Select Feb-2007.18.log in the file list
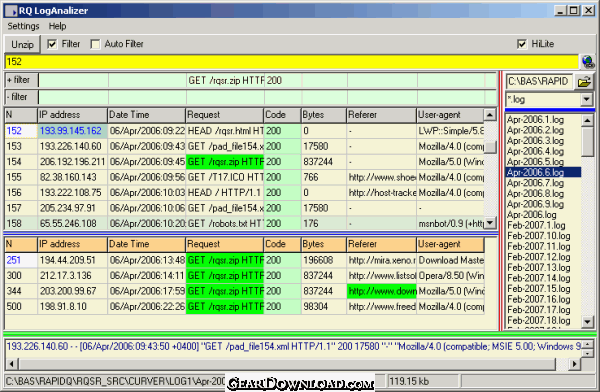Image resolution: width=600 pixels, height=392 pixels. point(539,320)
